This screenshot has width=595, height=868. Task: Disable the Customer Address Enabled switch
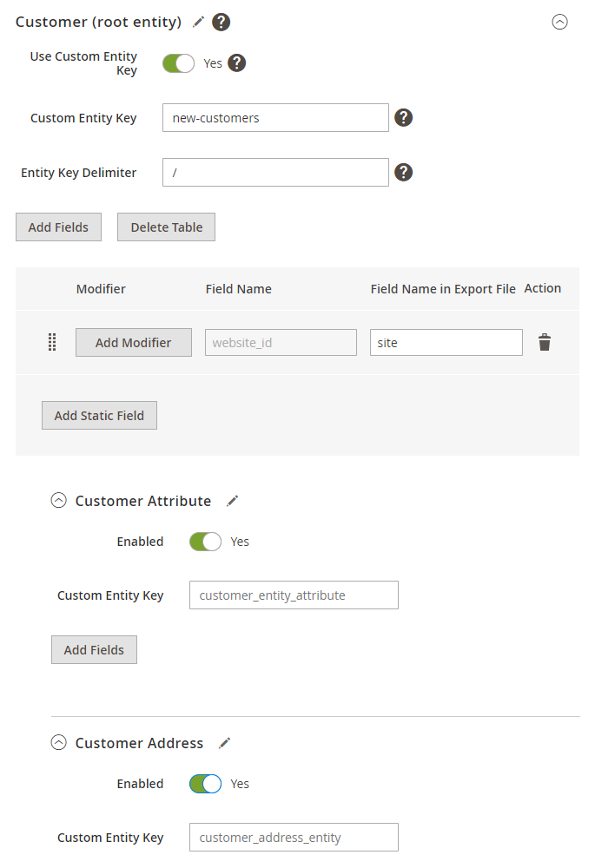[206, 784]
